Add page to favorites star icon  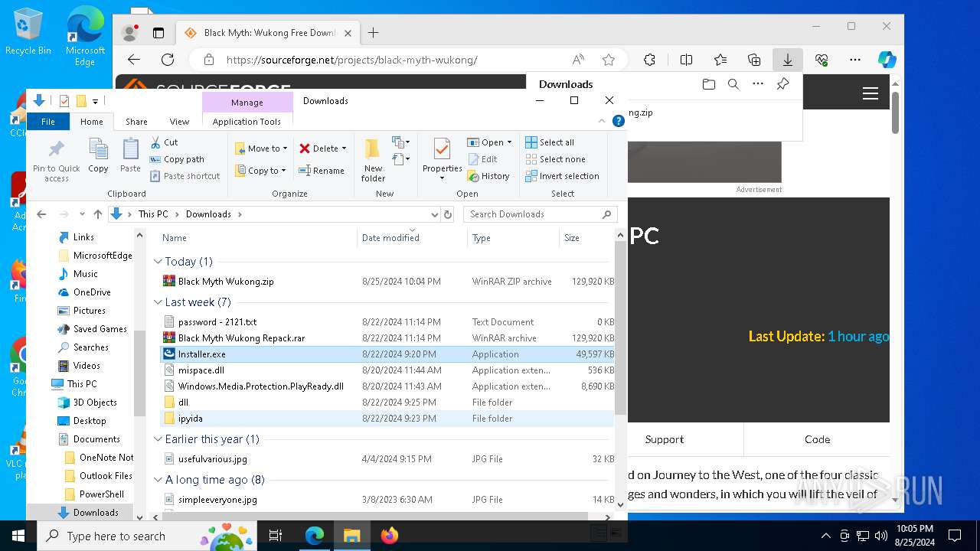point(609,60)
